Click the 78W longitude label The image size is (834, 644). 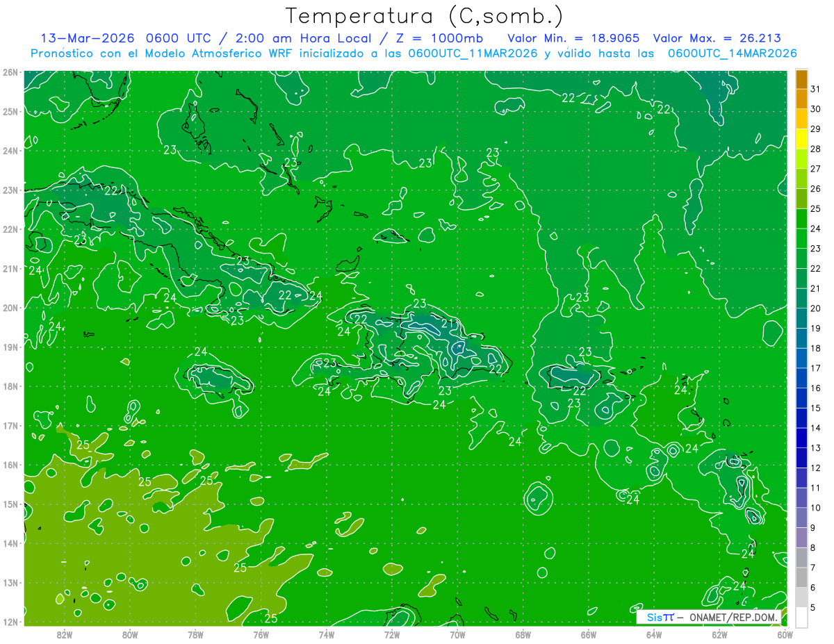click(195, 634)
